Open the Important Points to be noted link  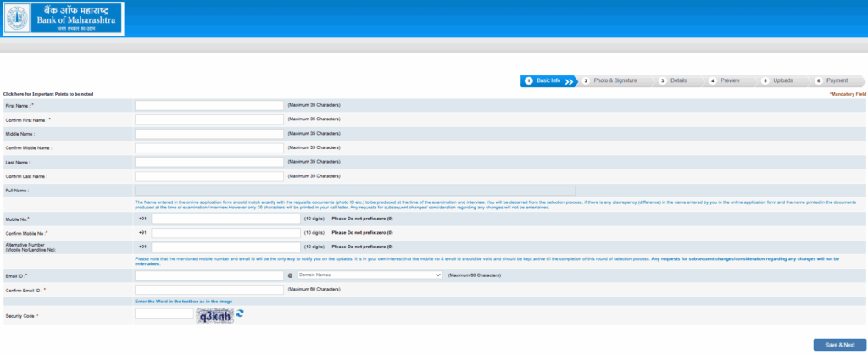(48, 93)
